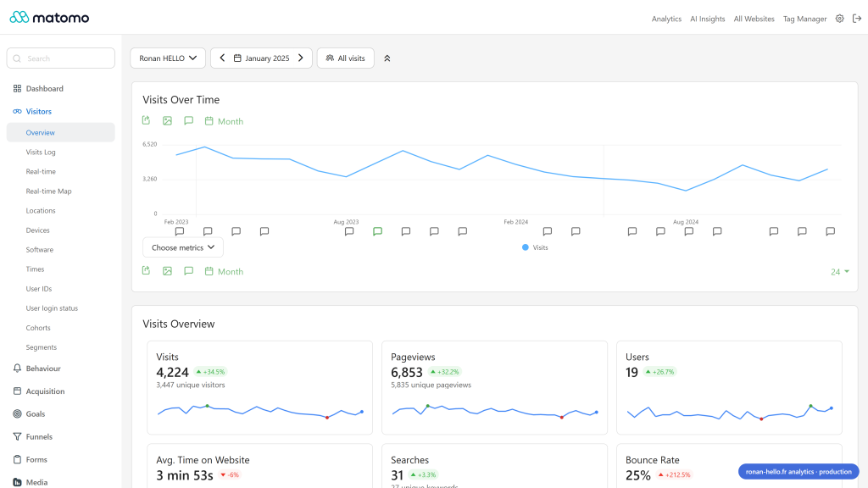
Task: Click the Funnels filter icon in the sidebar
Action: coord(17,436)
